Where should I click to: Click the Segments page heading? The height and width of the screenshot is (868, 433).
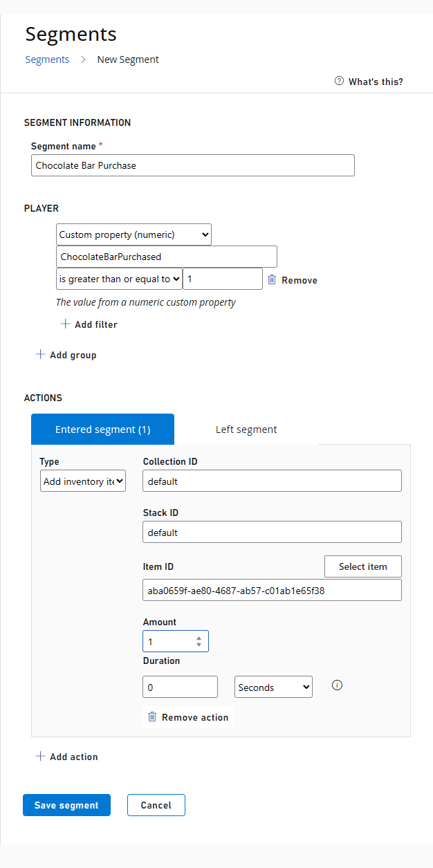click(71, 34)
